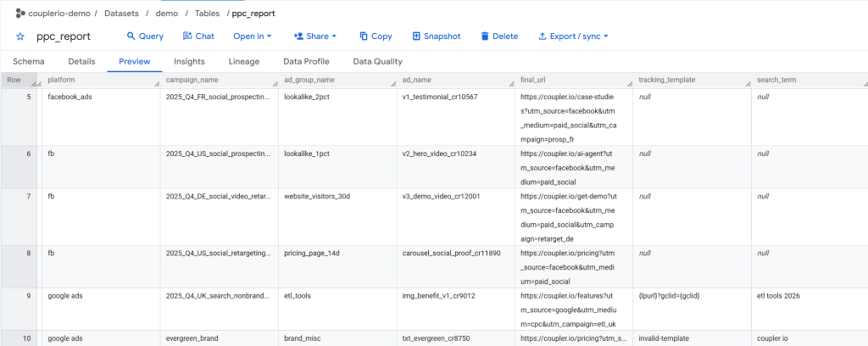Image resolution: width=868 pixels, height=346 pixels.
Task: Click the resize handle of platform column
Action: pos(157,84)
